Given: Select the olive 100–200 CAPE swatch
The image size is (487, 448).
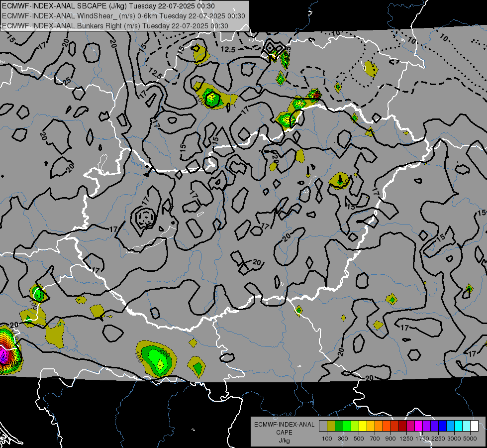Looking at the screenshot, I should [x=331, y=426].
